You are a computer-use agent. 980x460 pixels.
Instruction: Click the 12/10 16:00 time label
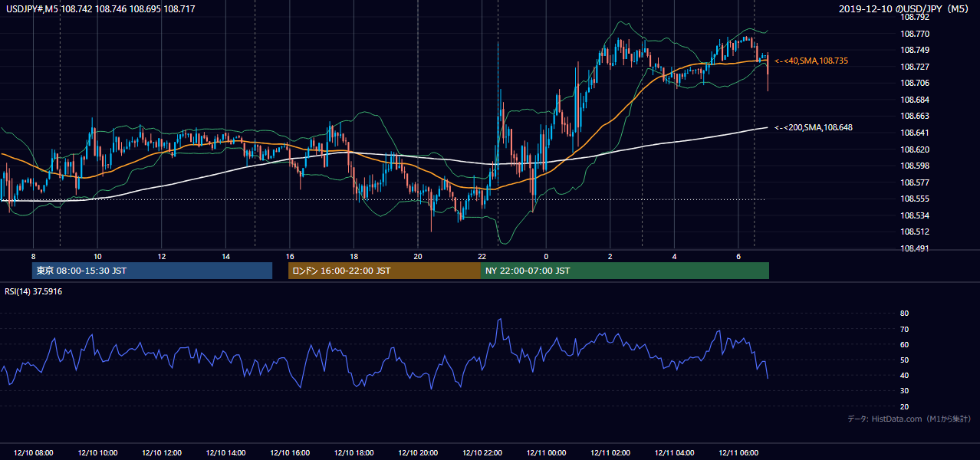290,453
